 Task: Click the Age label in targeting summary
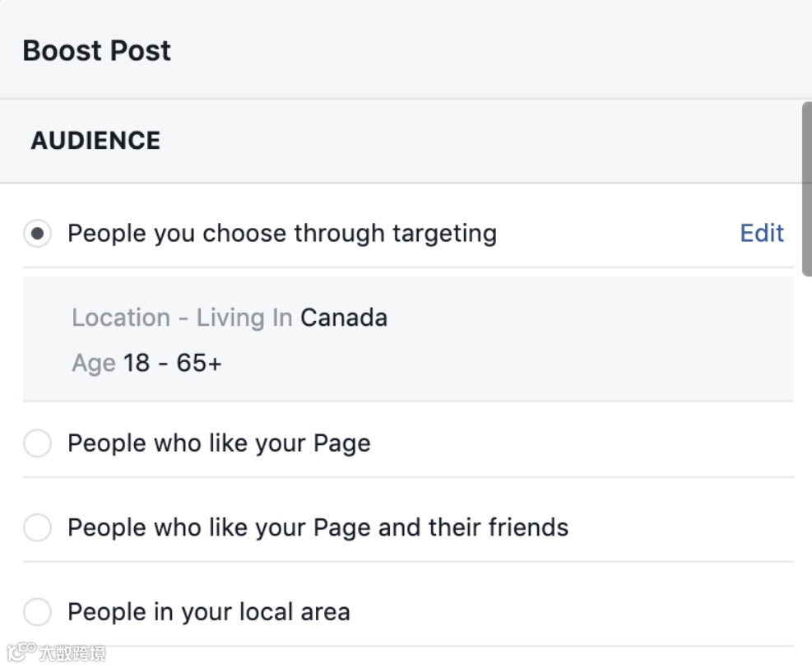pyautogui.click(x=93, y=363)
